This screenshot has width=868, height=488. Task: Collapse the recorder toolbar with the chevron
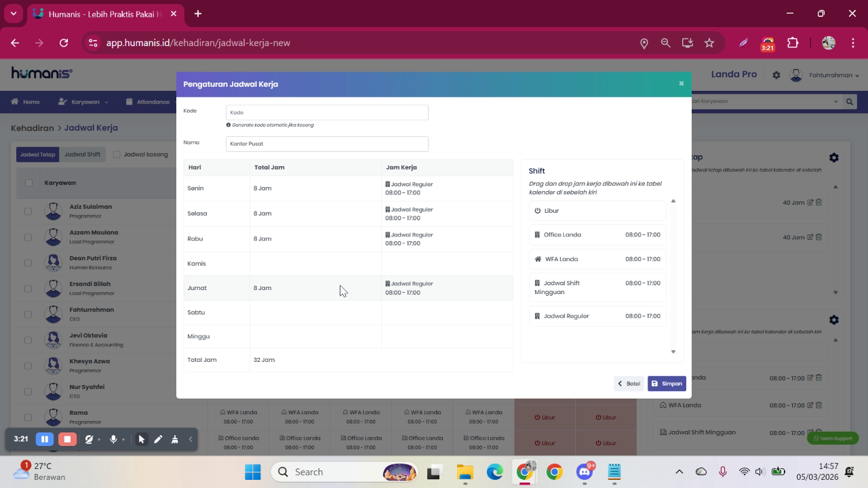(x=191, y=439)
